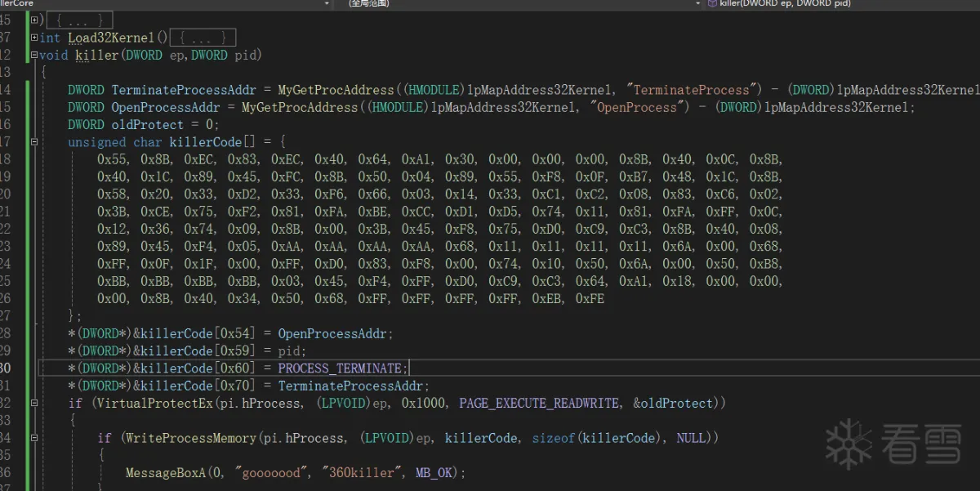980x491 pixels.
Task: Click the MessageBoxA function call
Action: 166,473
